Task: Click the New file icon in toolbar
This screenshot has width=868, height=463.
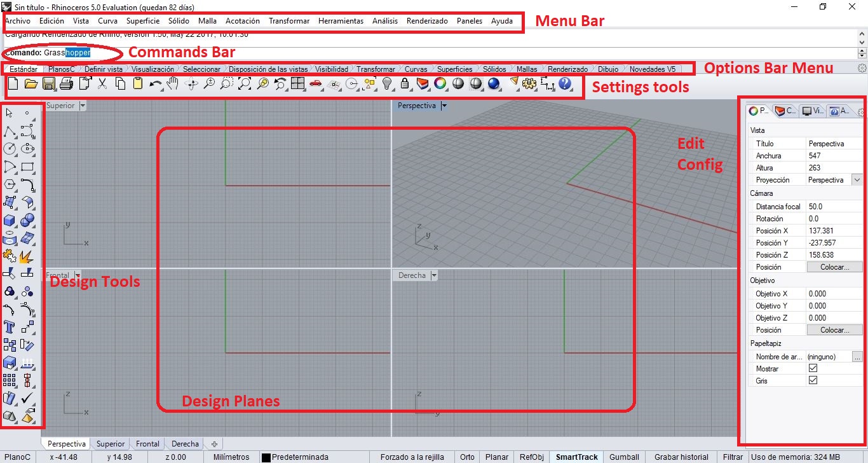Action: point(13,83)
